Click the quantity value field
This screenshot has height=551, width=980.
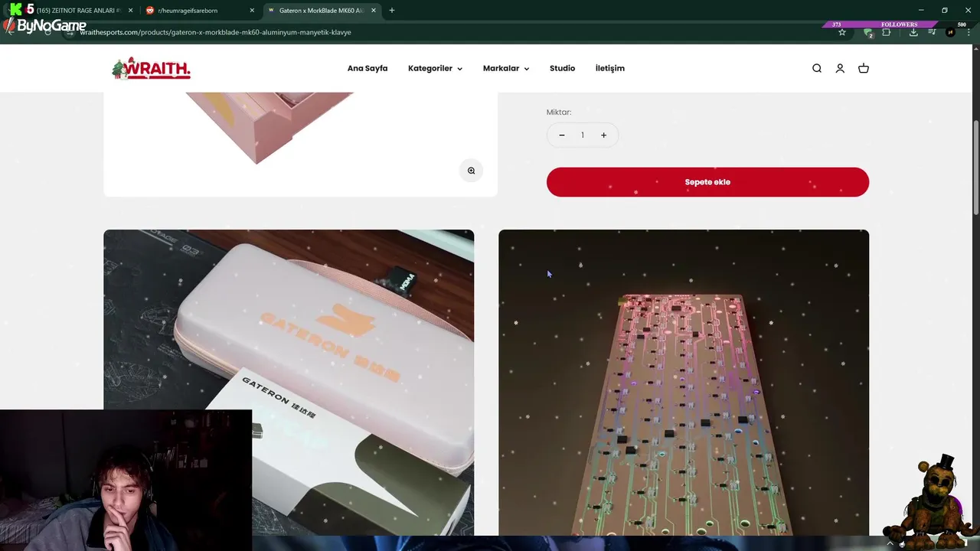pos(582,135)
